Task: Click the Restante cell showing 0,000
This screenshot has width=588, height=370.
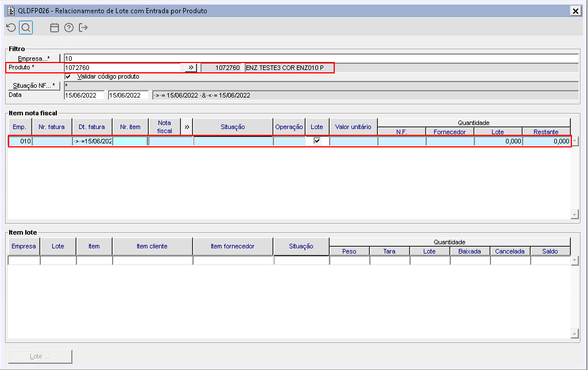Action: pos(547,141)
